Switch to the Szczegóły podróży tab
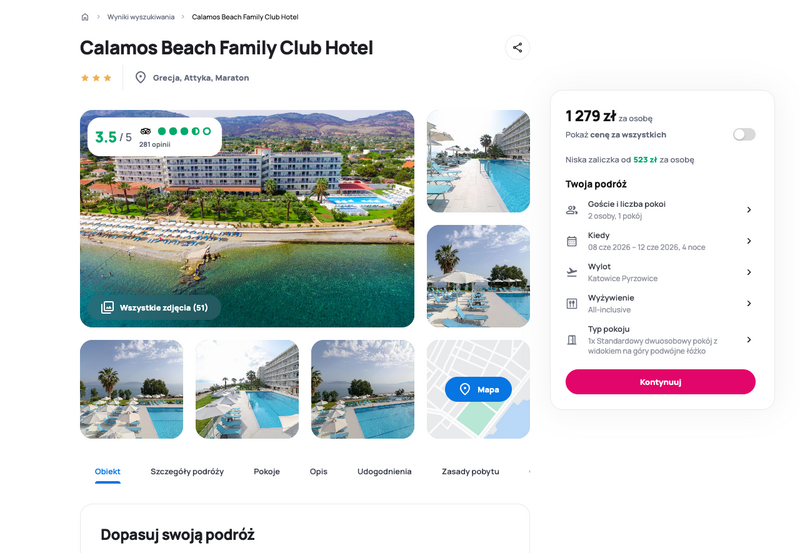The height and width of the screenshot is (553, 800). (x=187, y=471)
